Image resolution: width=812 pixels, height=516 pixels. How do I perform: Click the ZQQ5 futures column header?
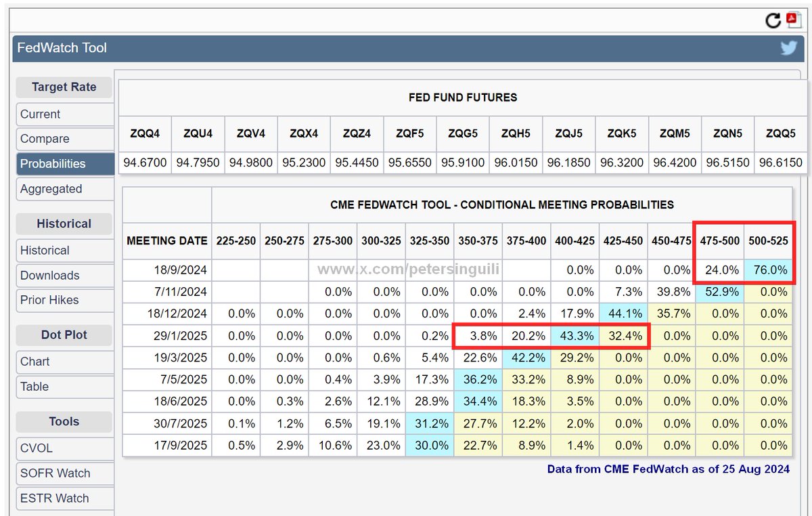pos(781,133)
